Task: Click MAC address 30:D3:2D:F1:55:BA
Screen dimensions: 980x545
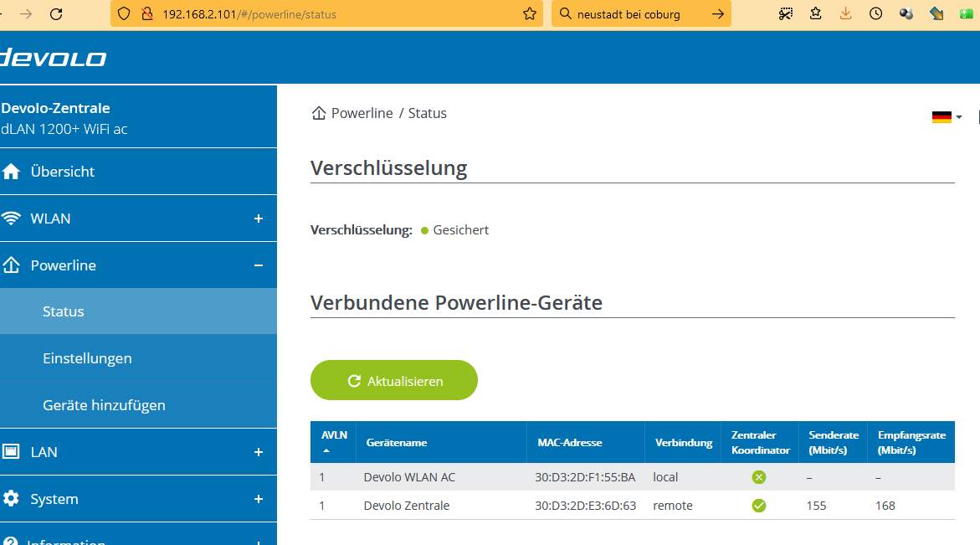Action: [585, 477]
